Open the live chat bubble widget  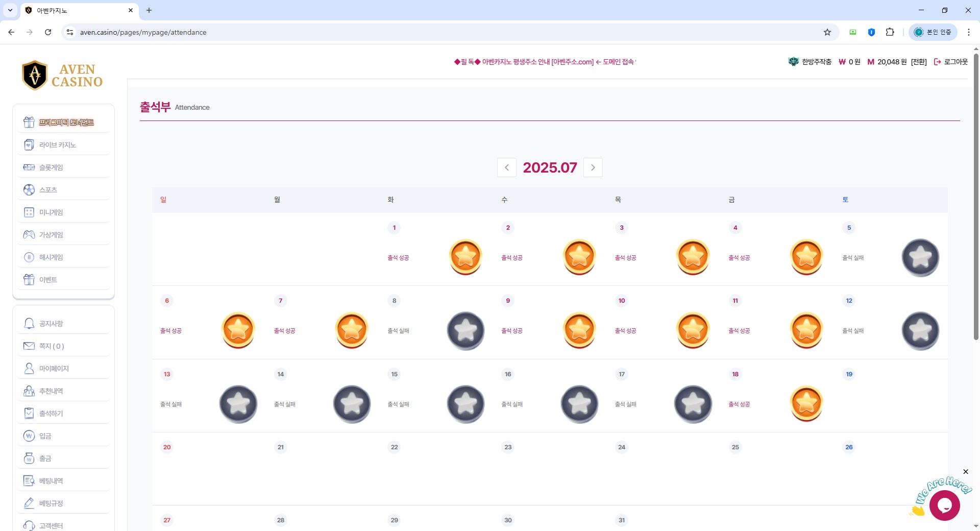[944, 505]
